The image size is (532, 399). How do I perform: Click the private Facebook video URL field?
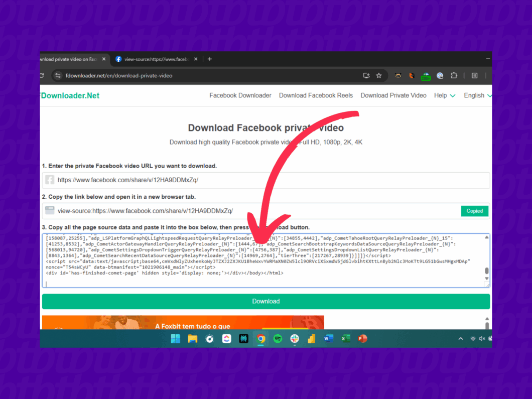point(266,180)
